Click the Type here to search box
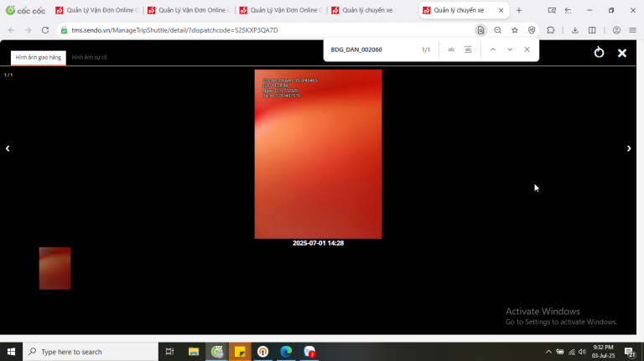644x361 pixels. pos(91,352)
